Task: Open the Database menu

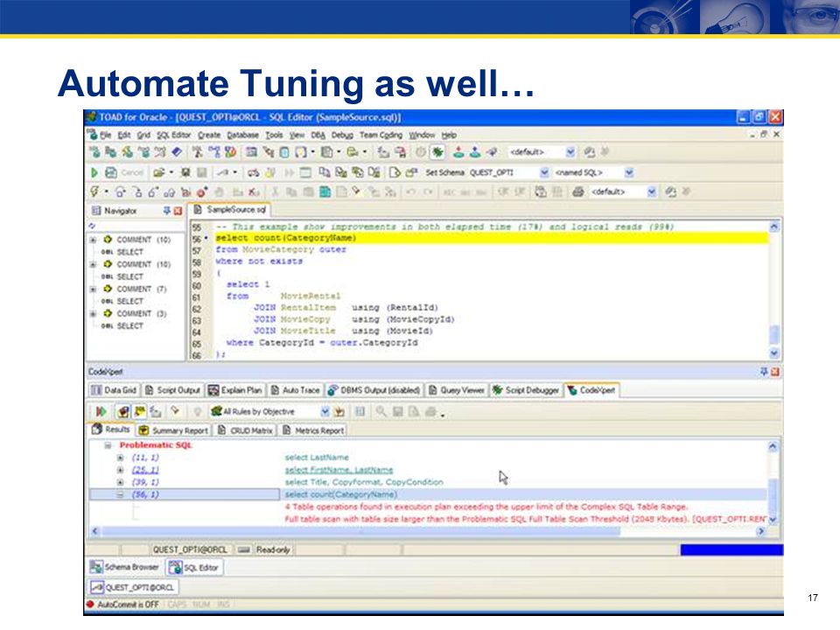Action: [x=242, y=135]
